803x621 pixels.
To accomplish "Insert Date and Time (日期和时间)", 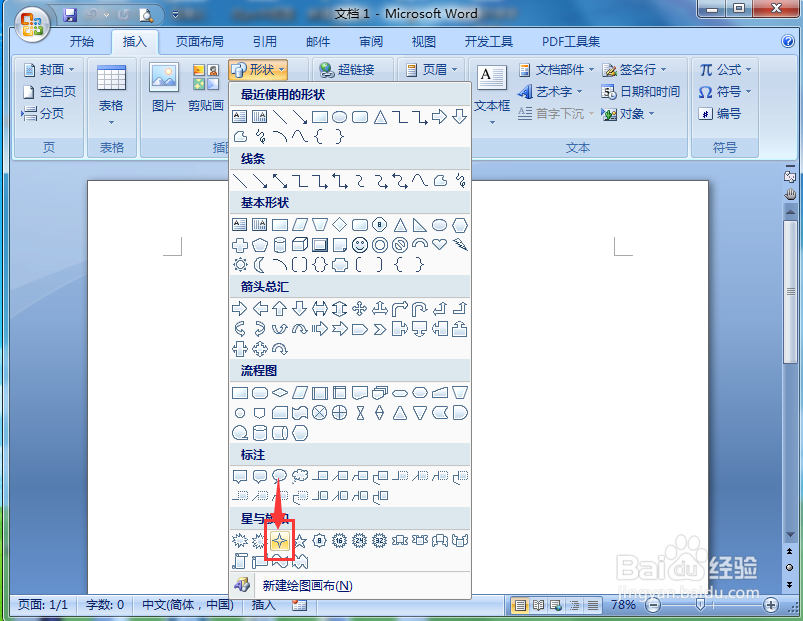I will pos(640,92).
